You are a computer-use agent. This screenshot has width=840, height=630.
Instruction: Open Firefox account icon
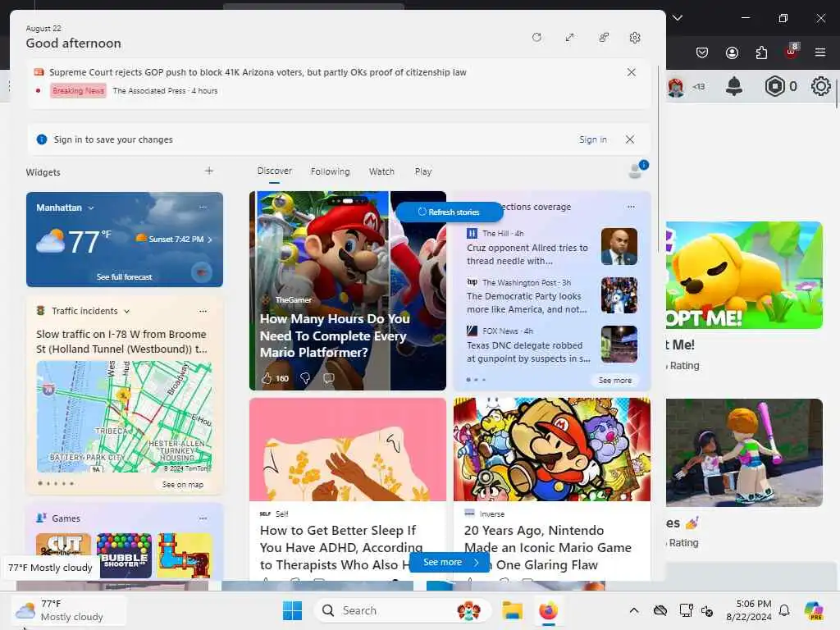coord(732,52)
